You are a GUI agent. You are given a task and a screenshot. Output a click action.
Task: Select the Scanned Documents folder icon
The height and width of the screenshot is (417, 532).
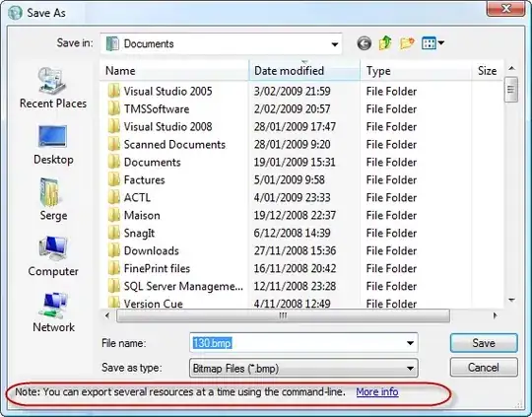[x=113, y=144]
